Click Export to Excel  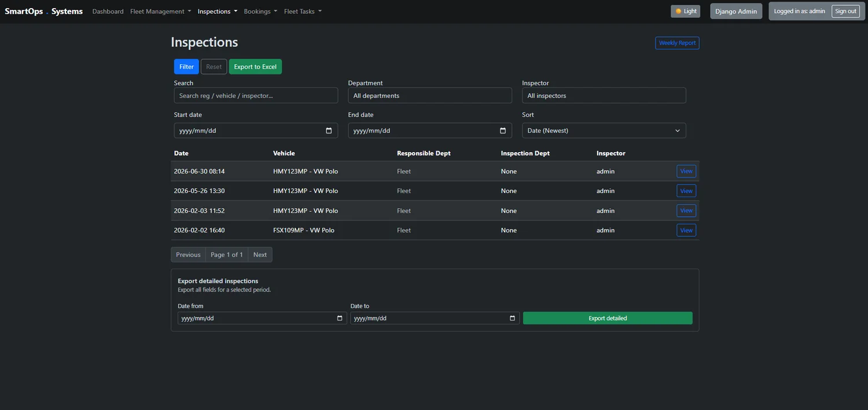tap(255, 67)
